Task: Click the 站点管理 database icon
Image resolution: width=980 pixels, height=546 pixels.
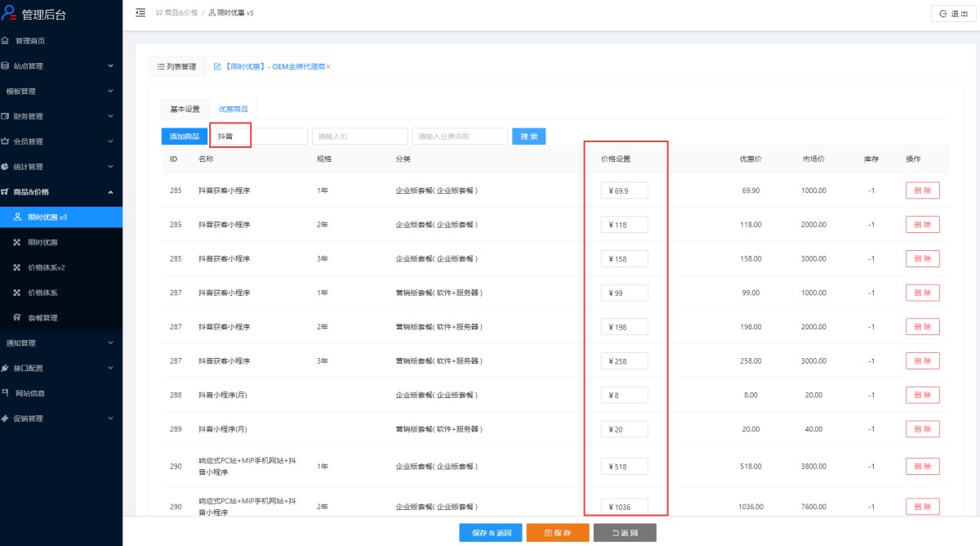Action: tap(6, 66)
